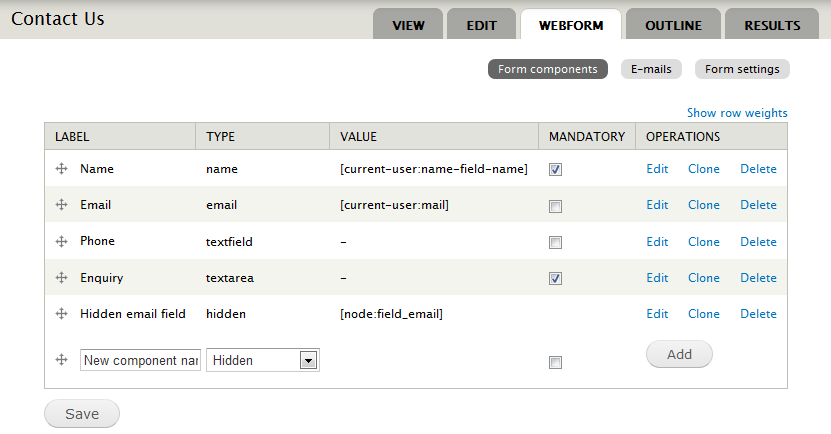Image resolution: width=831 pixels, height=434 pixels.
Task: Delete the Email component
Action: pyautogui.click(x=758, y=205)
